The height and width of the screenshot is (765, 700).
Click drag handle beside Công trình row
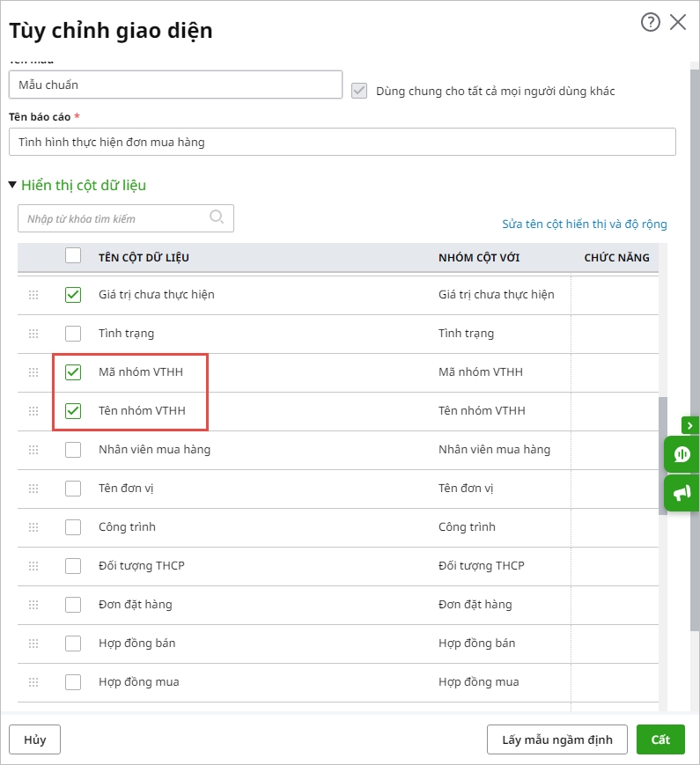pos(33,527)
